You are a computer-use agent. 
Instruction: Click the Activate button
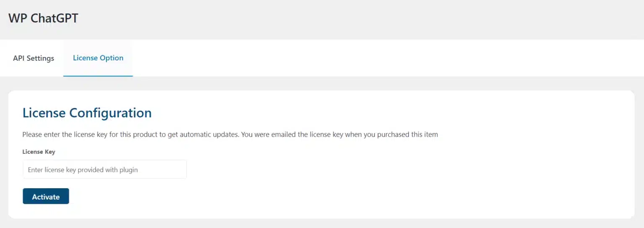[x=46, y=196]
